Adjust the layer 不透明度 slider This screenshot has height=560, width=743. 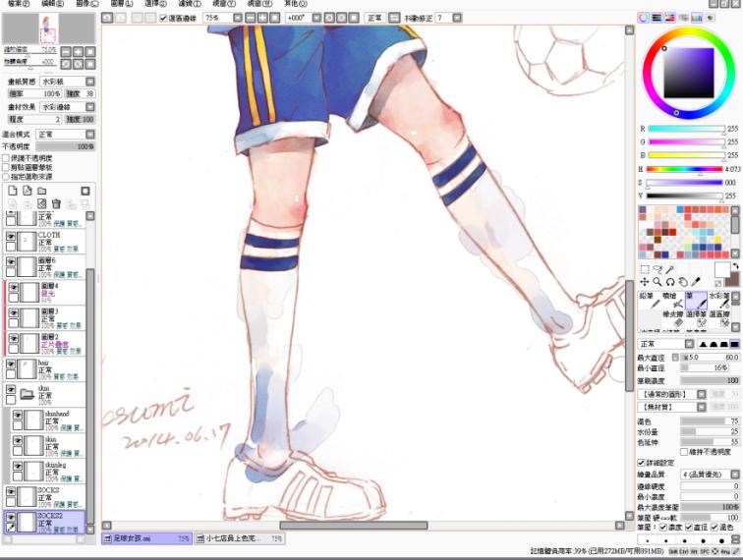pos(65,146)
